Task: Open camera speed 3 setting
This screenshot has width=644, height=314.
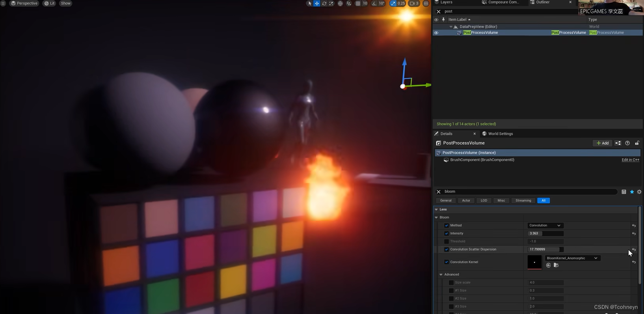Action: tap(414, 4)
